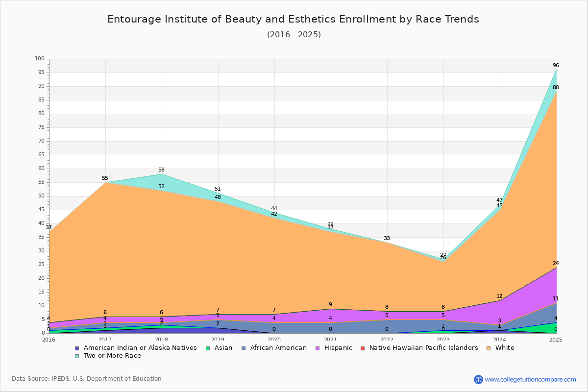
Task: Click the African American legend color swatch
Action: tap(243, 348)
